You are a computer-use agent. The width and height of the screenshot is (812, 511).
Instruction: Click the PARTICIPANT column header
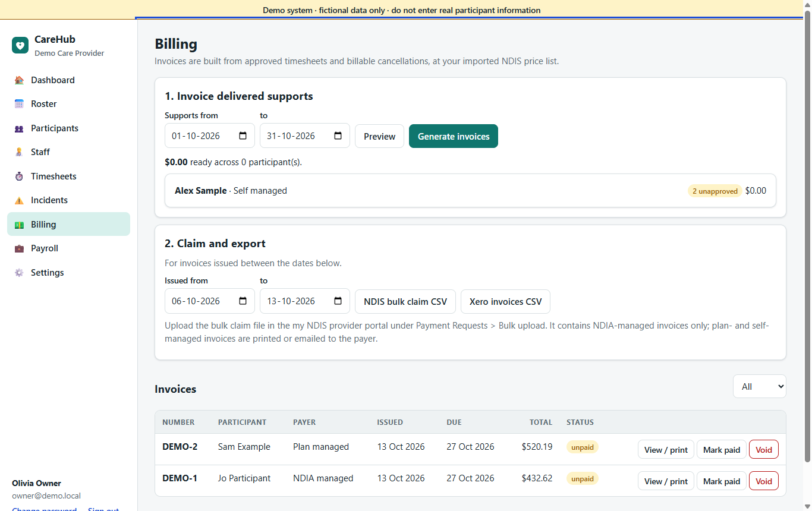pos(242,422)
